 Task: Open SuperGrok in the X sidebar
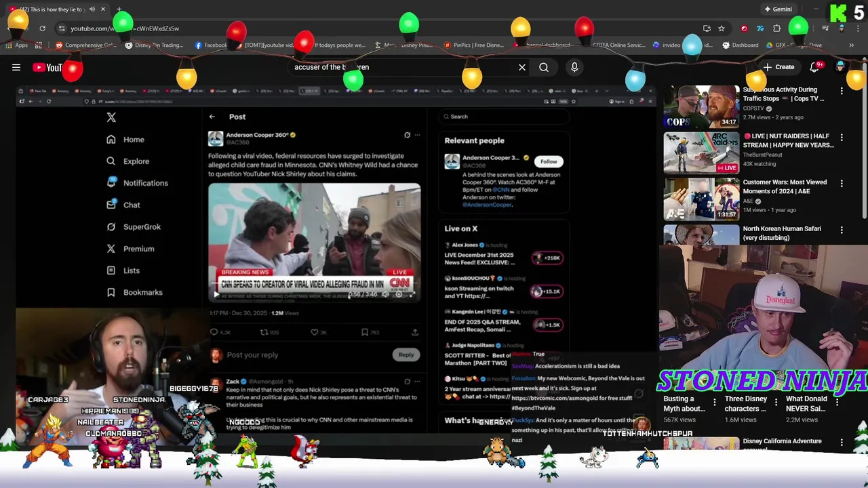click(x=133, y=227)
